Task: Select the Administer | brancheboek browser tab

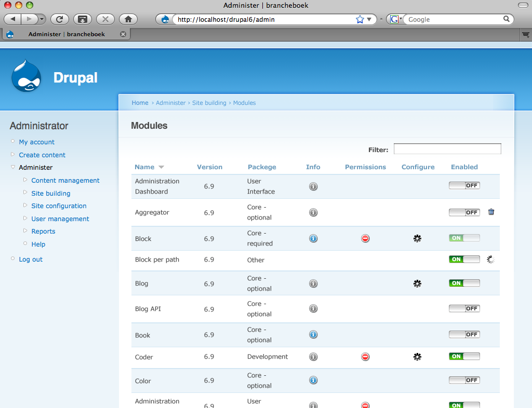Action: point(62,34)
